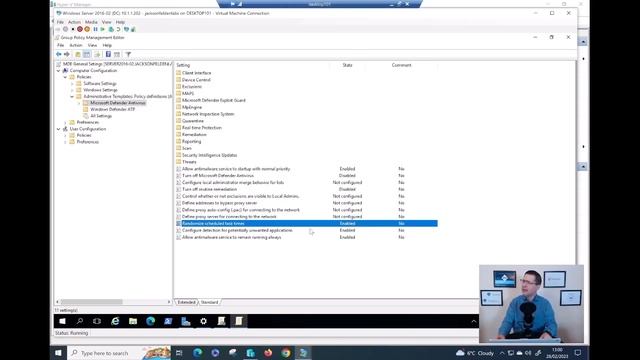
Task: Expand the Microsoft Defender Antivirus tree node
Action: click(79, 103)
